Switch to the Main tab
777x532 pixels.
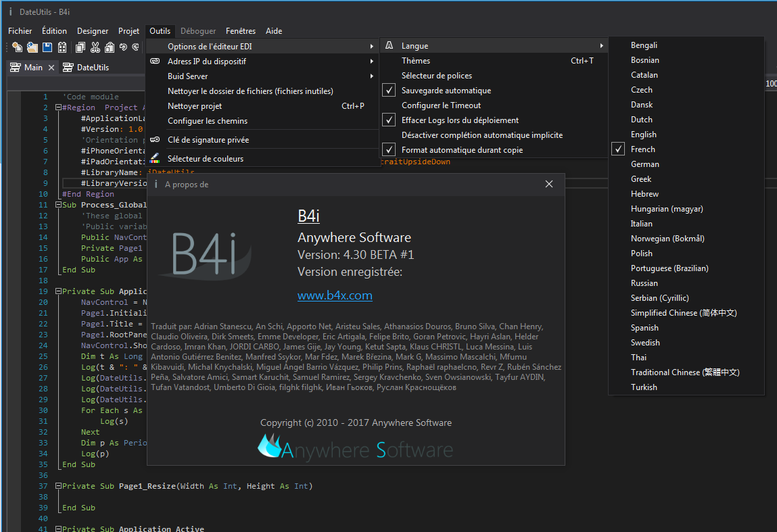(33, 68)
